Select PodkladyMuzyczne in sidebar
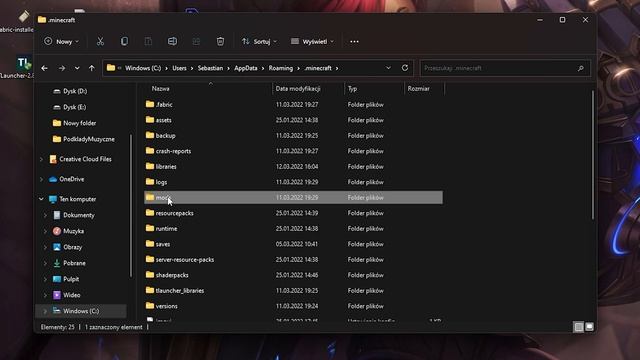 tap(89, 139)
